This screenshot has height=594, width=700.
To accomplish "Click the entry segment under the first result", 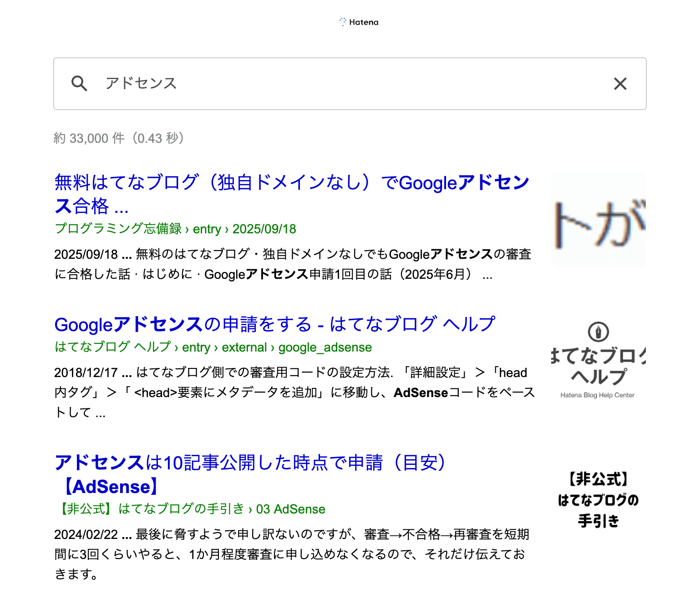I will [207, 229].
